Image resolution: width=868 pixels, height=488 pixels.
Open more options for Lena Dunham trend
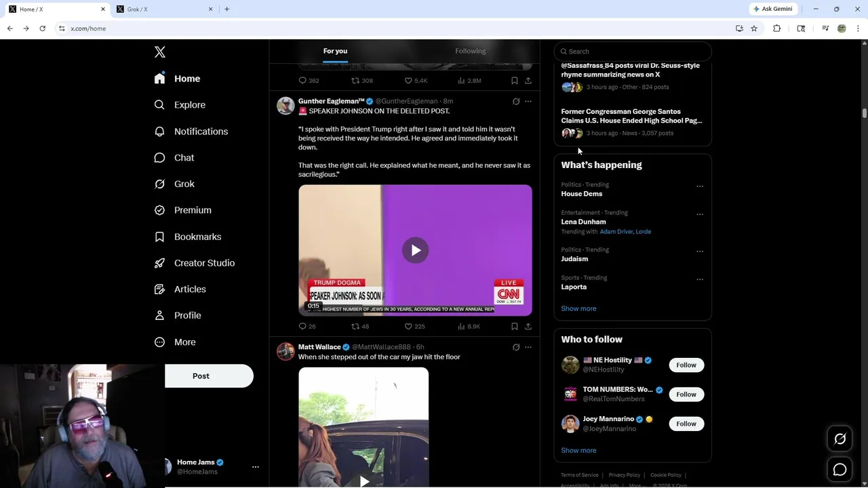click(700, 214)
